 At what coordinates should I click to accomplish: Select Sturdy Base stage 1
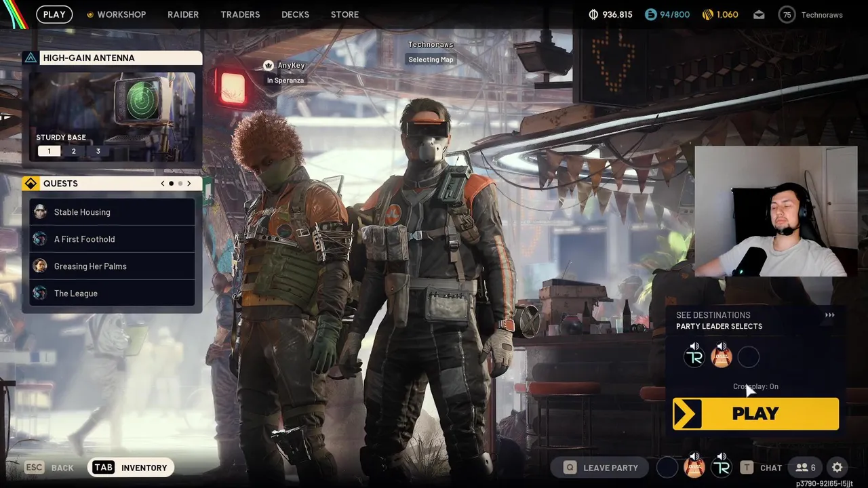(49, 151)
